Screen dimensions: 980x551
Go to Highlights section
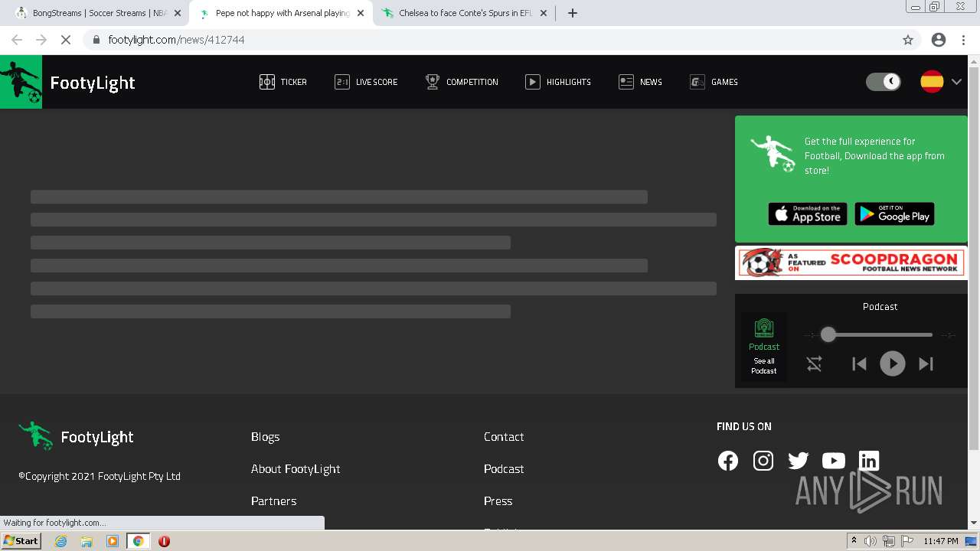[558, 82]
